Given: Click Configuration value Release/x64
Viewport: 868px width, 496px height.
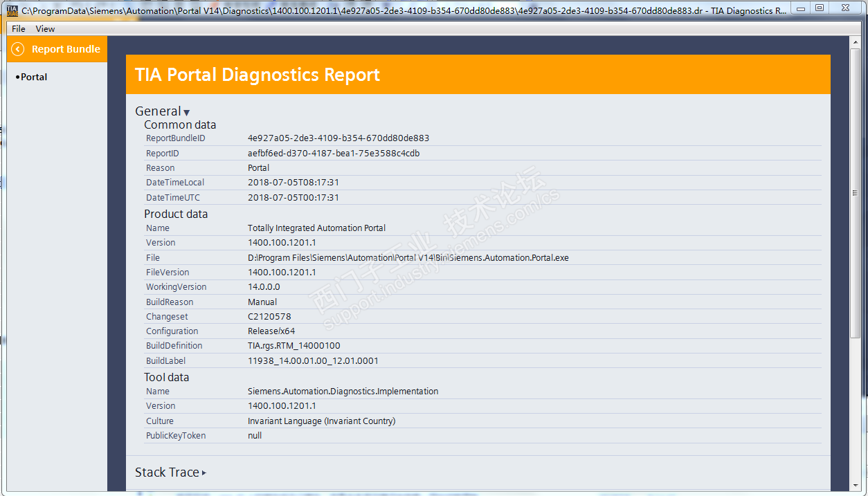Looking at the screenshot, I should [271, 331].
